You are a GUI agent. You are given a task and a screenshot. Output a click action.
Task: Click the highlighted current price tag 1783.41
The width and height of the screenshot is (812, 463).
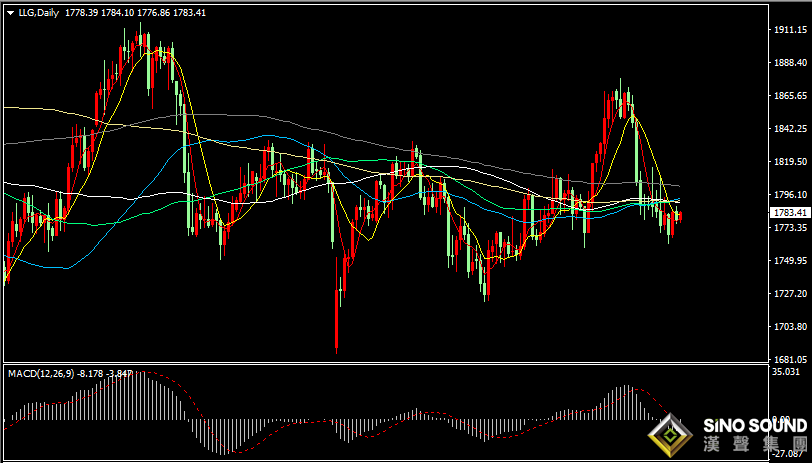point(790,212)
